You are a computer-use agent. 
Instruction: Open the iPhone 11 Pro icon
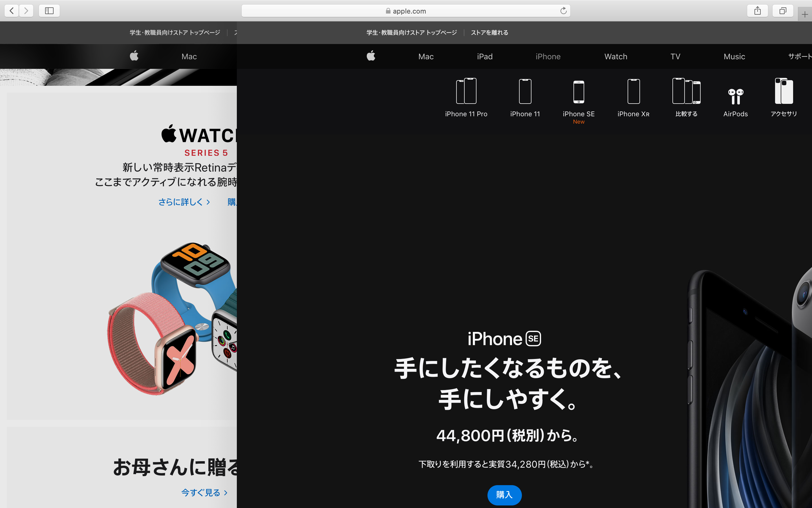point(466,98)
